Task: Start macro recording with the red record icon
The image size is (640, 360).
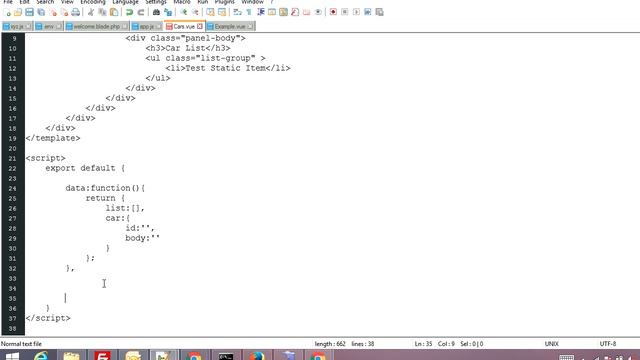Action: pos(333,12)
